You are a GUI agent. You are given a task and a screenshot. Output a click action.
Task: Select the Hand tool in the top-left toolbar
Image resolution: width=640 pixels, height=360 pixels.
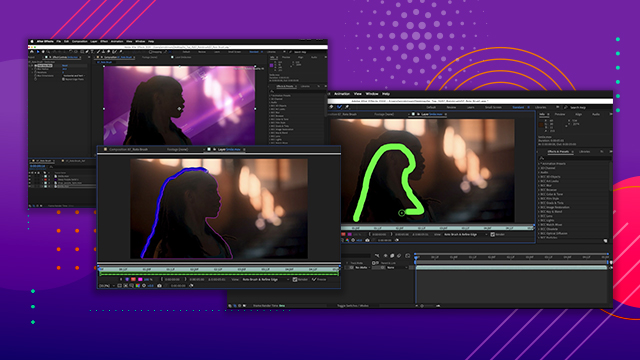point(43,52)
